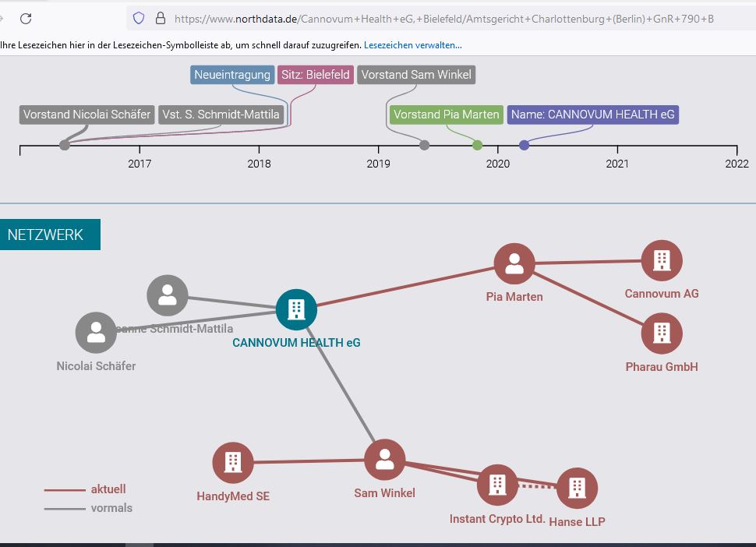Click the 2018 year label on timeline

[259, 164]
